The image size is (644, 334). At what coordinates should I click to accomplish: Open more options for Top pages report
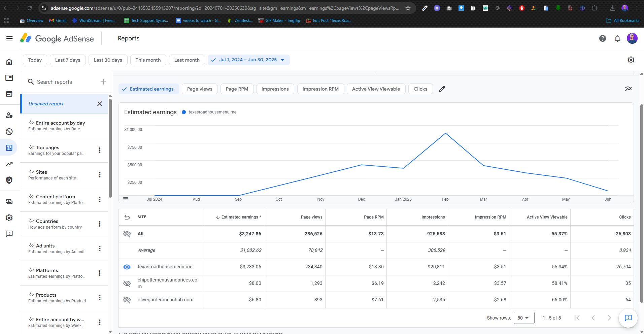100,150
